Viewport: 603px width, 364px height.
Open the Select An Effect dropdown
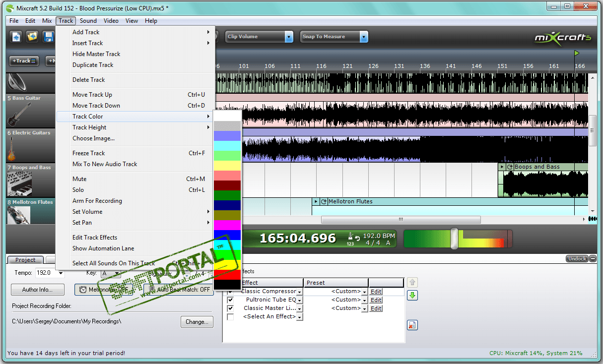(300, 317)
